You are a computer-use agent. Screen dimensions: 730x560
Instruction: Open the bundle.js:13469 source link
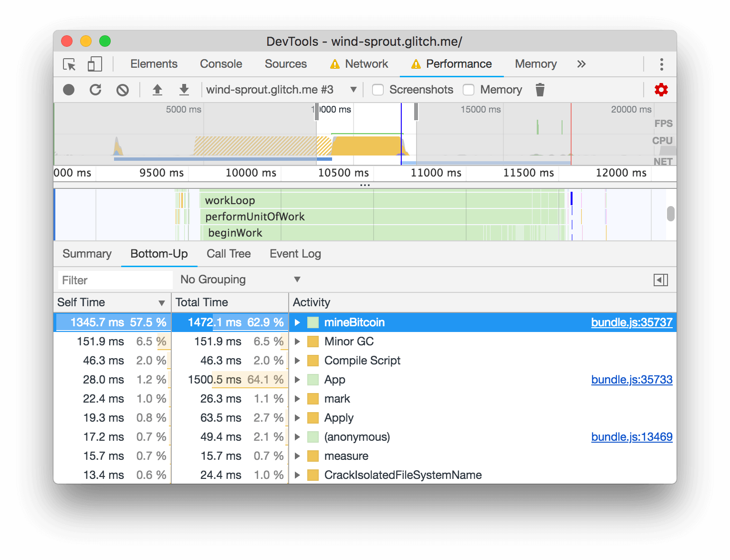(x=632, y=437)
